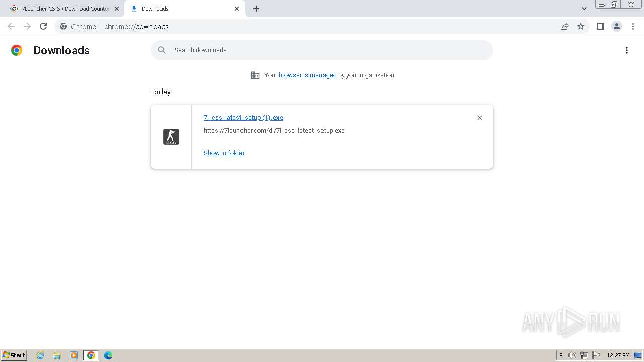Focus the Search downloads field
644x362 pixels.
(322, 50)
